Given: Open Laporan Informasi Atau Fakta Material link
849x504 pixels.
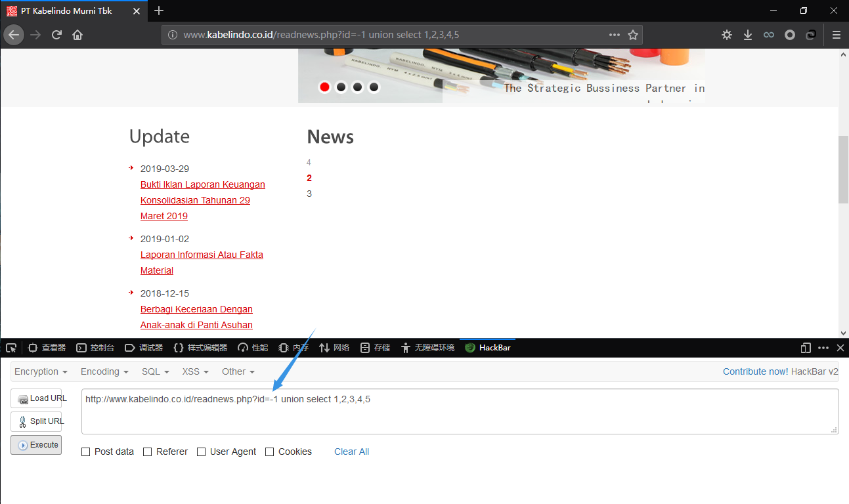Looking at the screenshot, I should pyautogui.click(x=202, y=262).
